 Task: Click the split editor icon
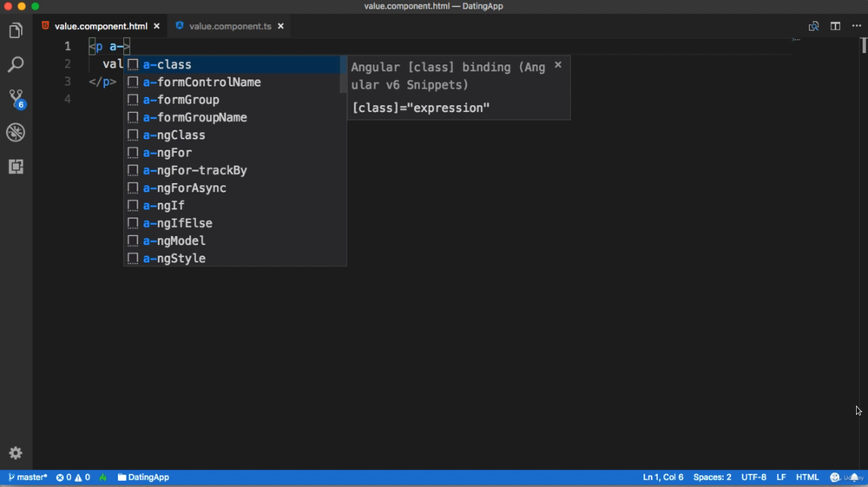(835, 26)
